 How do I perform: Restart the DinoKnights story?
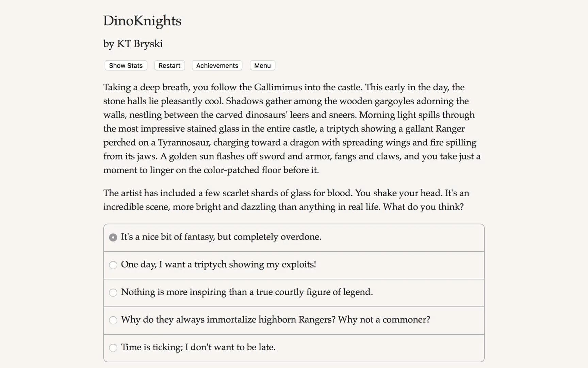(169, 65)
